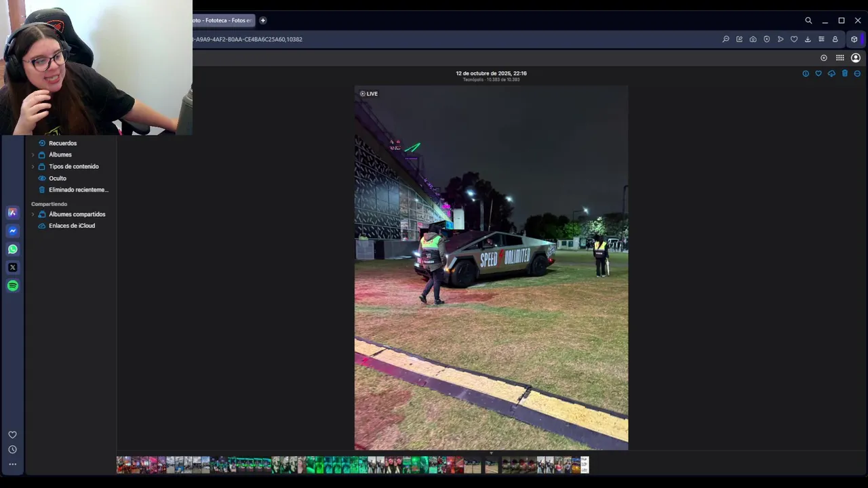Screen dimensions: 868x488
Task: Open the easy setup sliders icon
Action: 821,39
